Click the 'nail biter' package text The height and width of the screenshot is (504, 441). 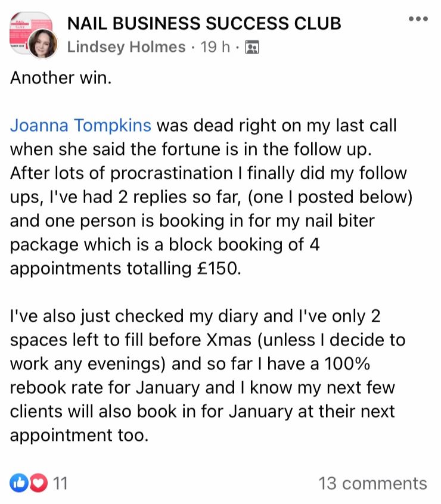[340, 221]
